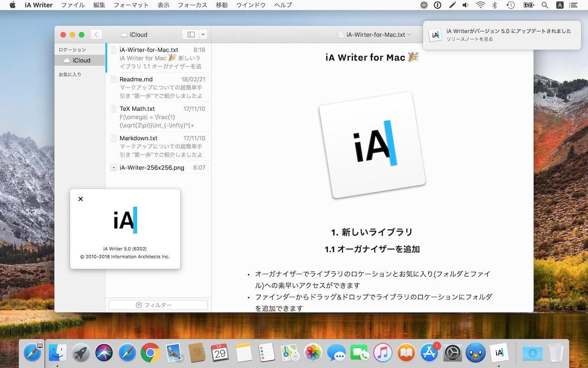Viewport: 588px width, 368px height.
Task: Open the 表示 menu
Action: (163, 5)
